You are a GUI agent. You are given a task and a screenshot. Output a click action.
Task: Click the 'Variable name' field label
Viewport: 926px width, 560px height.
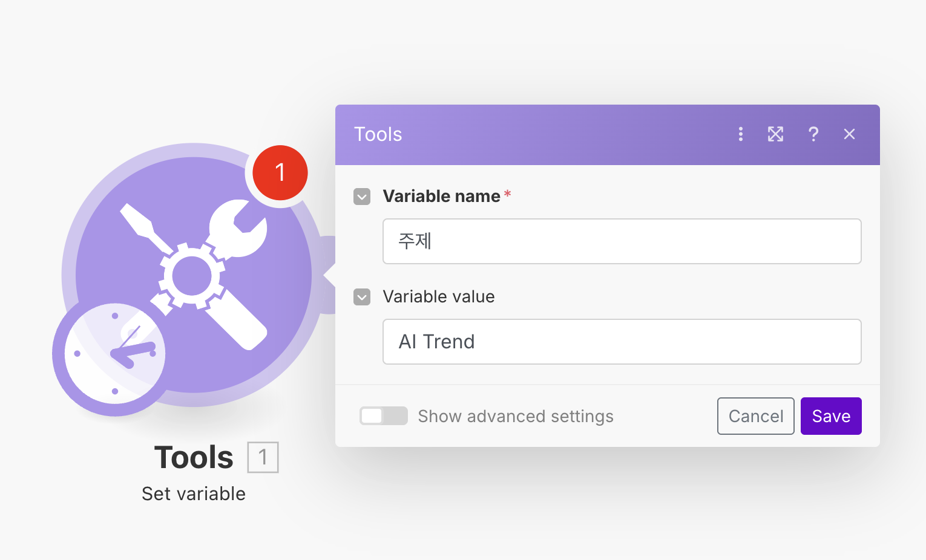point(441,196)
